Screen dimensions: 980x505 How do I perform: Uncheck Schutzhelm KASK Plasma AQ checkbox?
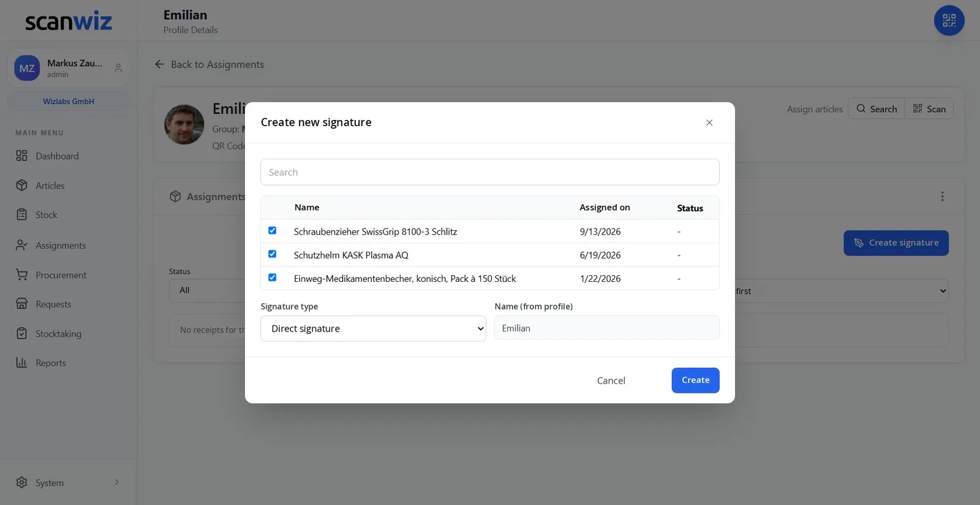tap(273, 254)
